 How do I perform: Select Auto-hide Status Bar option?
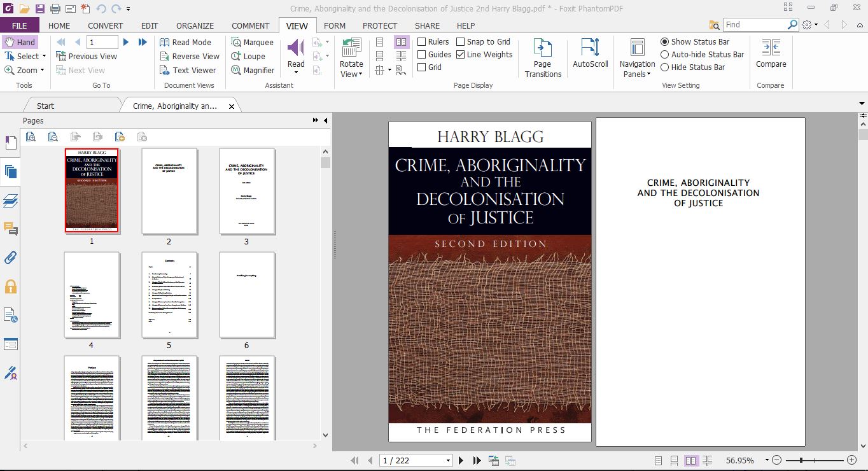664,54
